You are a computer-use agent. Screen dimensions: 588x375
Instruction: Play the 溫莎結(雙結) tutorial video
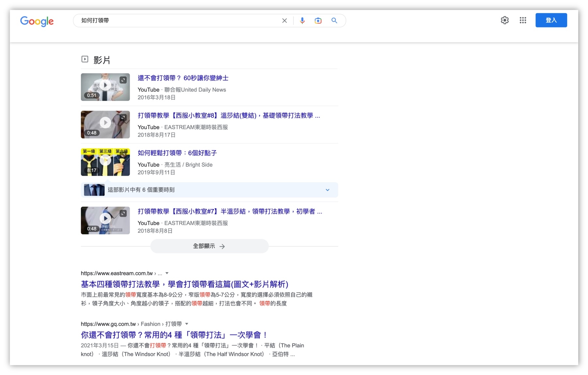[105, 122]
